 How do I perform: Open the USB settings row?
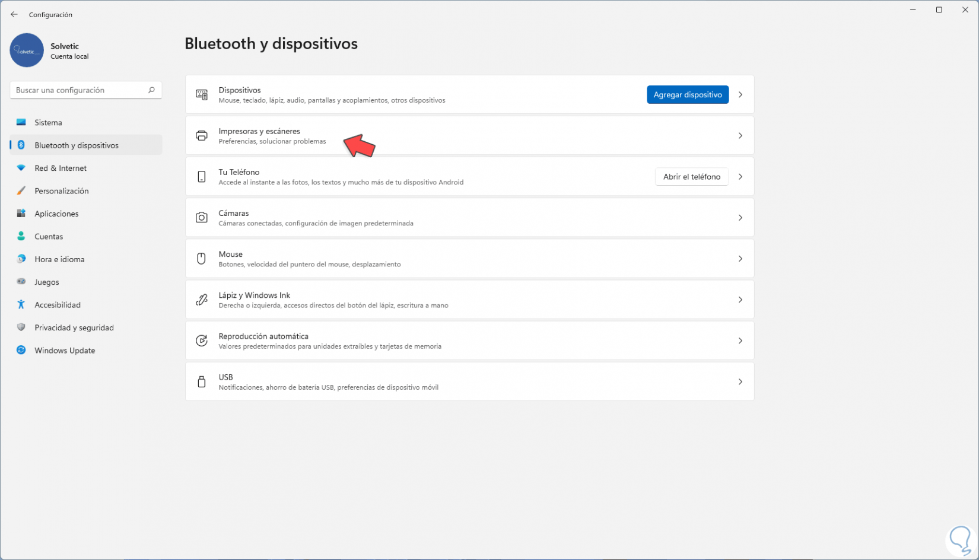click(x=469, y=381)
